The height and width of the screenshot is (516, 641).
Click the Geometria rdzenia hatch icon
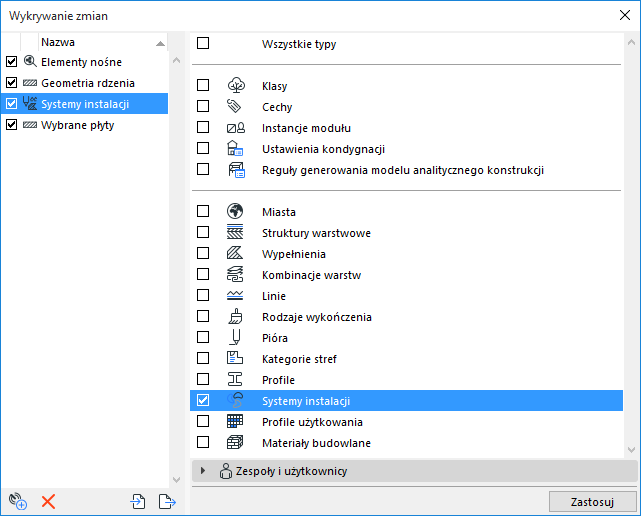point(30,83)
